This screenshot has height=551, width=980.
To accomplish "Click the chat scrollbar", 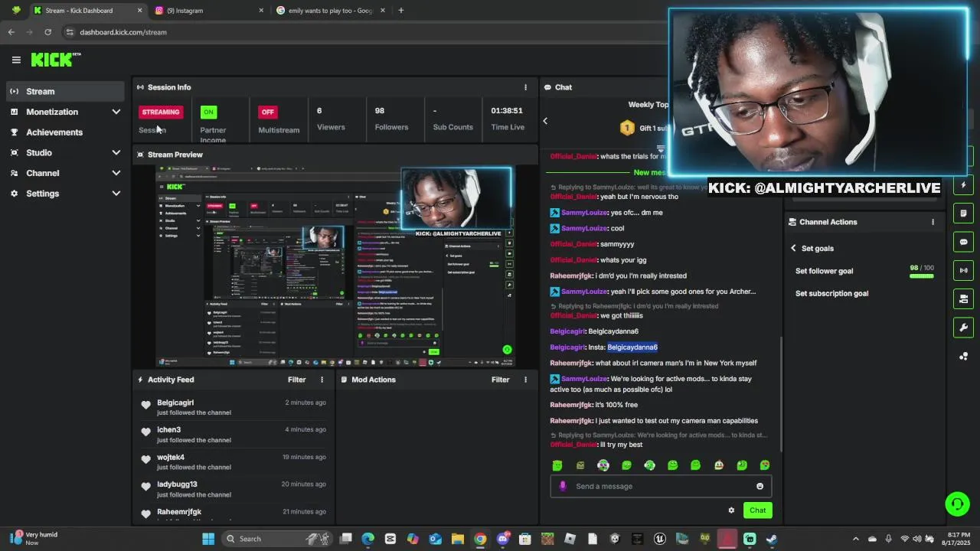I will coord(781,393).
